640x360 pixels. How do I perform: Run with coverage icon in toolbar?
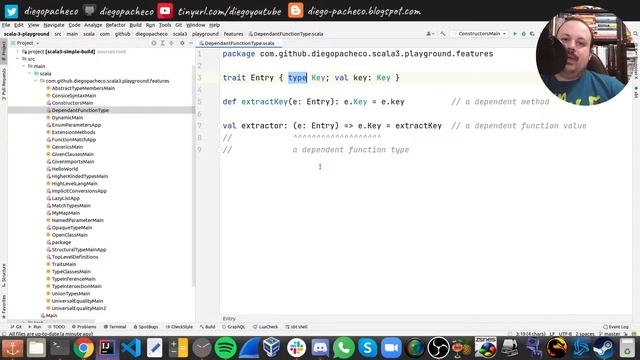coord(532,33)
